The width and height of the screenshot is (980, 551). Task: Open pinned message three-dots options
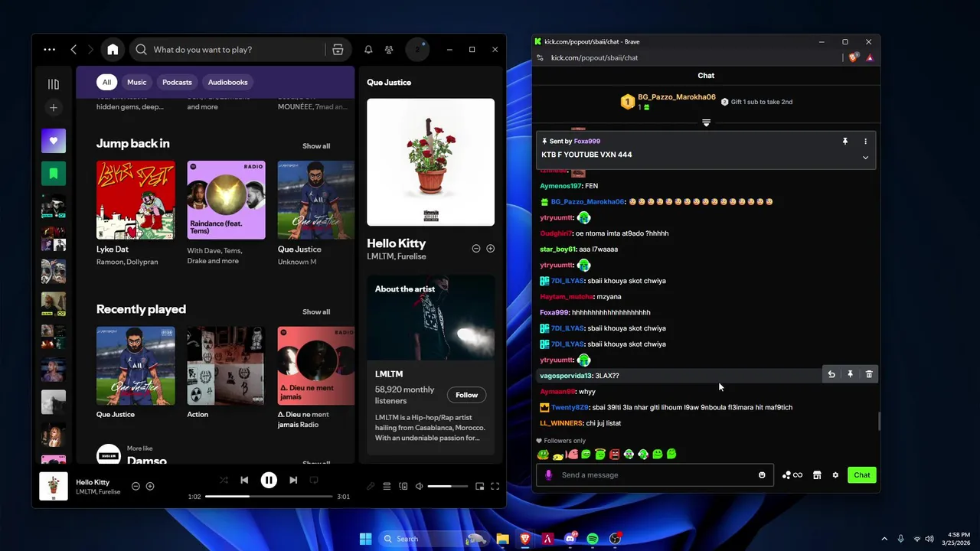coord(865,142)
